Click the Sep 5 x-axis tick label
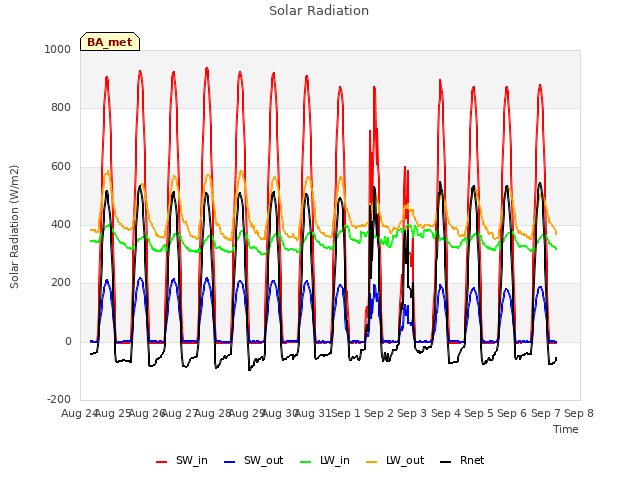This screenshot has width=640, height=480. tap(479, 413)
